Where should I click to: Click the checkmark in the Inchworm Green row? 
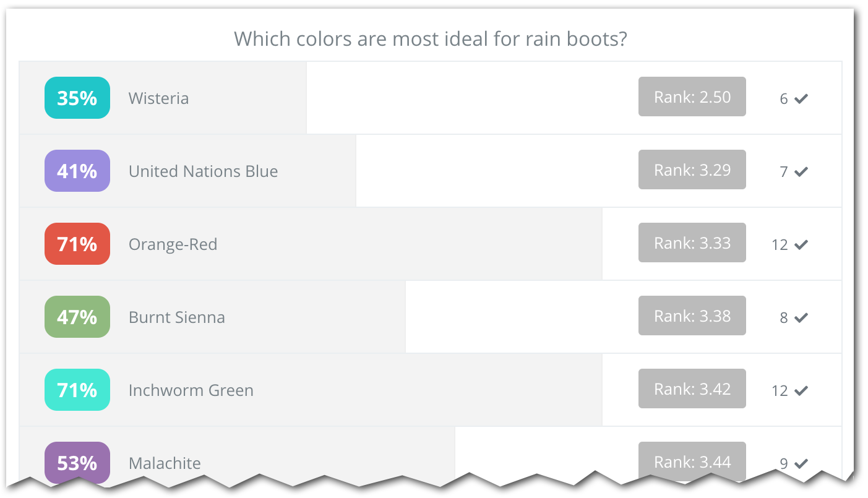(x=801, y=390)
